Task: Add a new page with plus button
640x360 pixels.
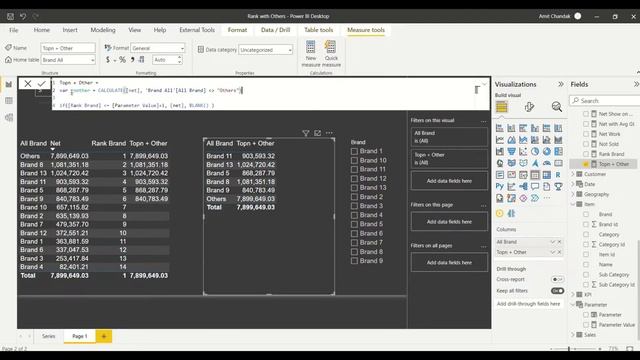Action: tap(104, 336)
